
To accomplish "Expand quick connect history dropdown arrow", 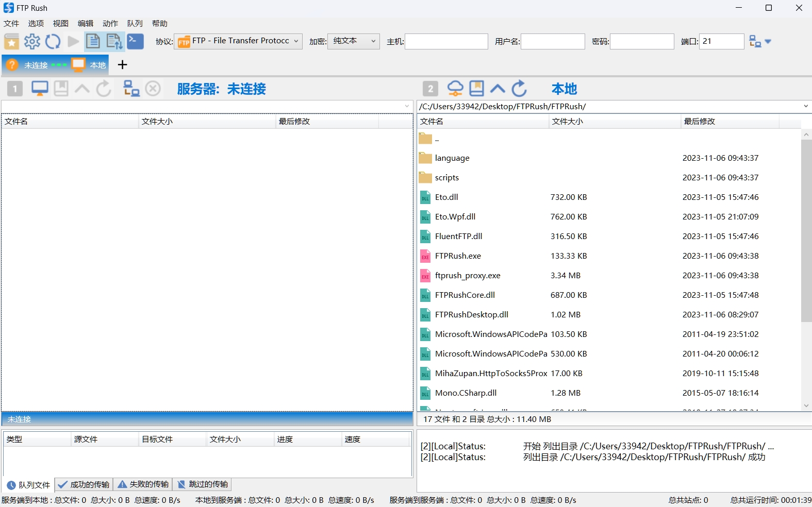I will pos(768,42).
